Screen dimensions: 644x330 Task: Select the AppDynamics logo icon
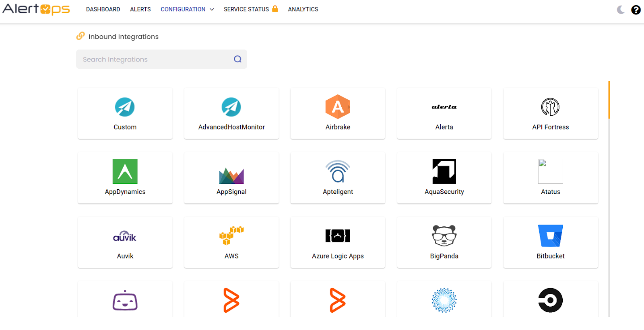click(125, 171)
